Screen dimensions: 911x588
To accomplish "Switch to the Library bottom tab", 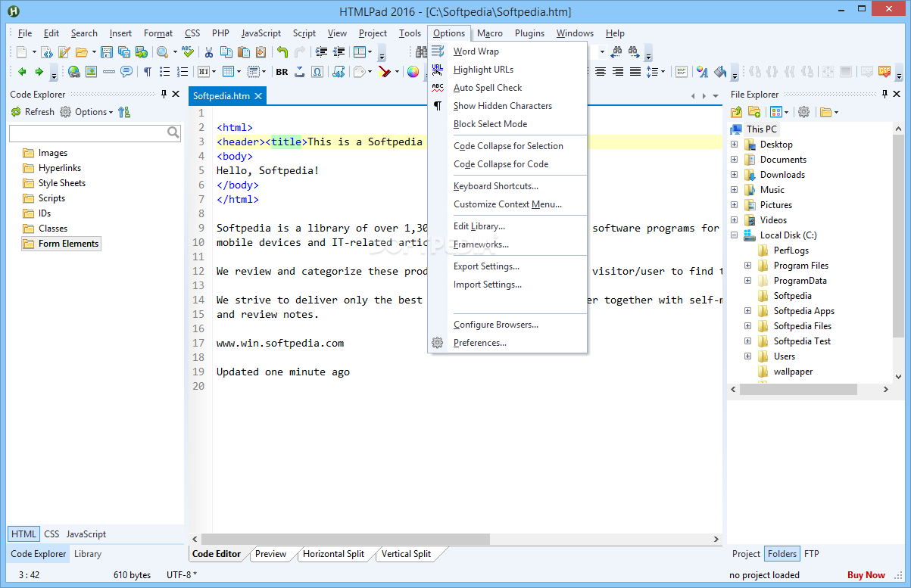I will point(88,554).
